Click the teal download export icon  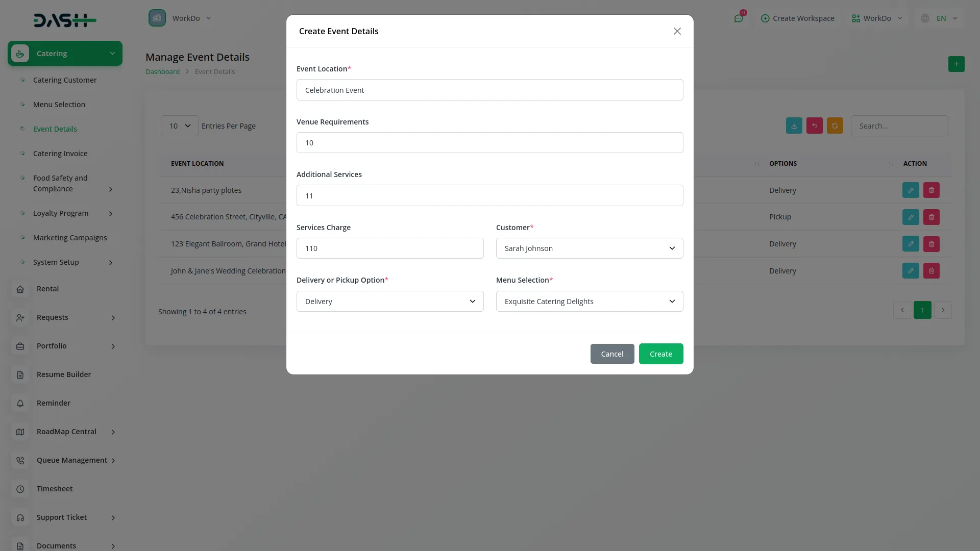point(794,126)
